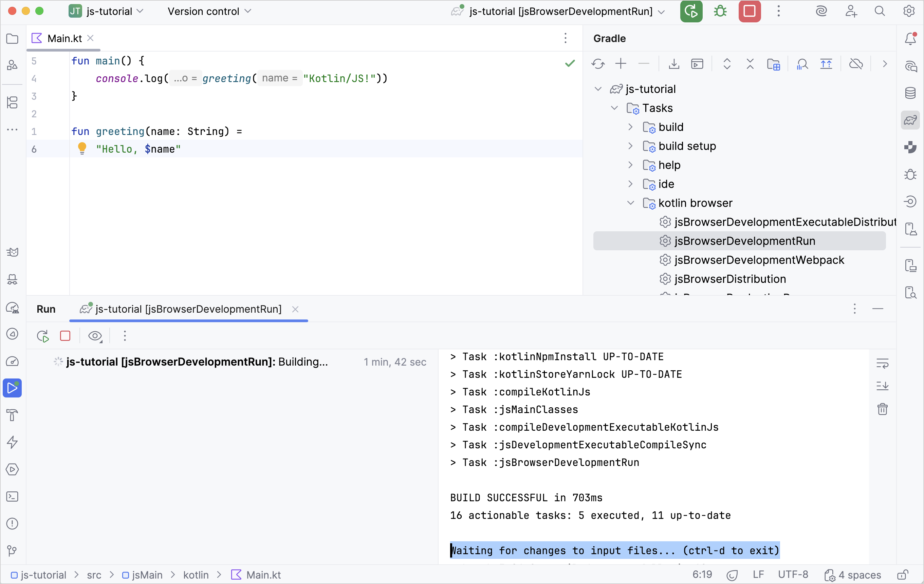Select the jsBrowserDistribution Gradle task
Viewport: 924px width, 584px height.
click(730, 279)
